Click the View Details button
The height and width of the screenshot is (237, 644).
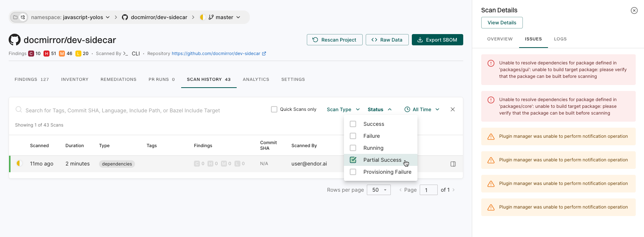pos(502,22)
